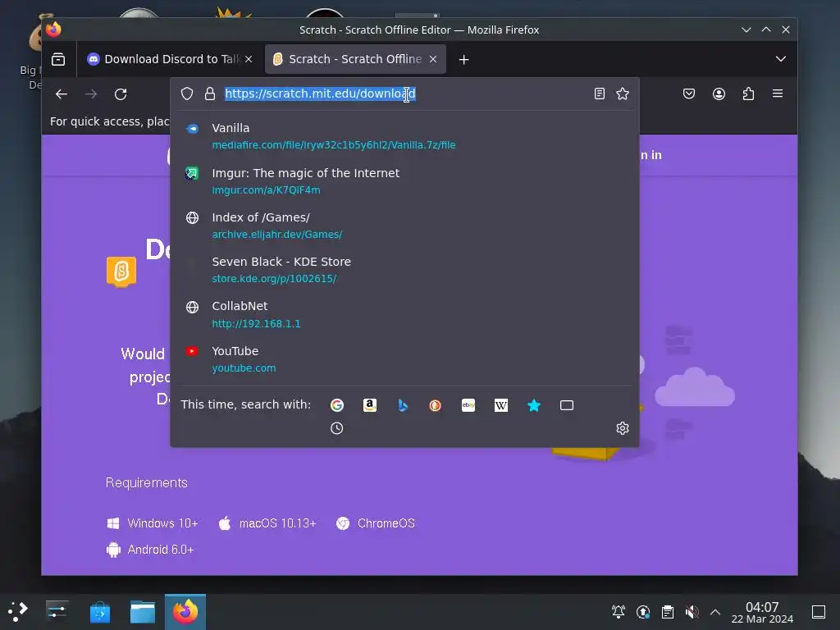Show site security info via padlock icon
840x630 pixels.
tap(210, 94)
